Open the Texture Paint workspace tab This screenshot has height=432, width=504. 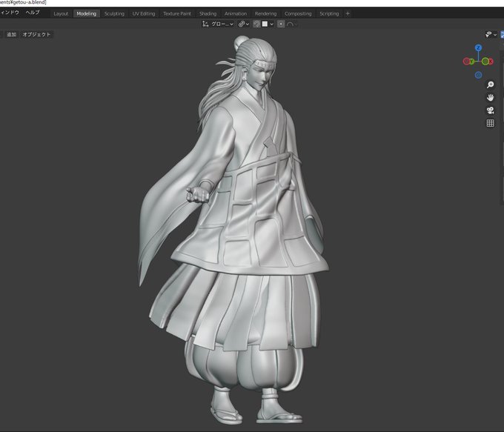[177, 13]
